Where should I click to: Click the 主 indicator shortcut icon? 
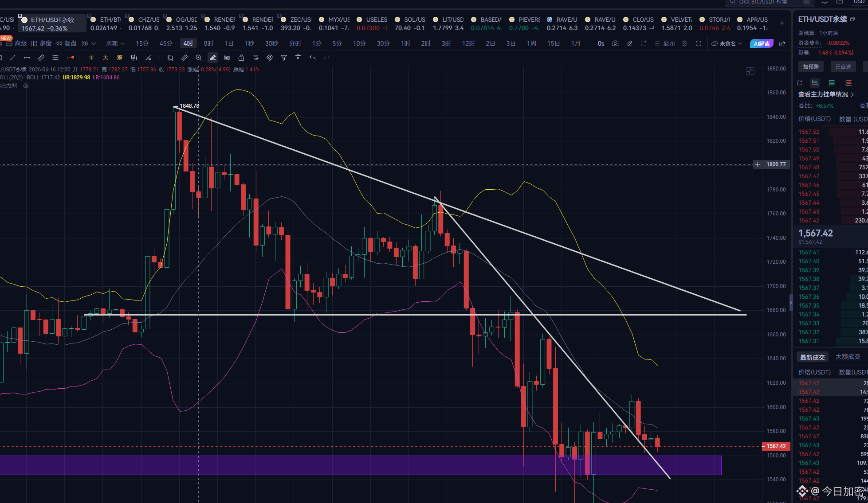coord(91,58)
